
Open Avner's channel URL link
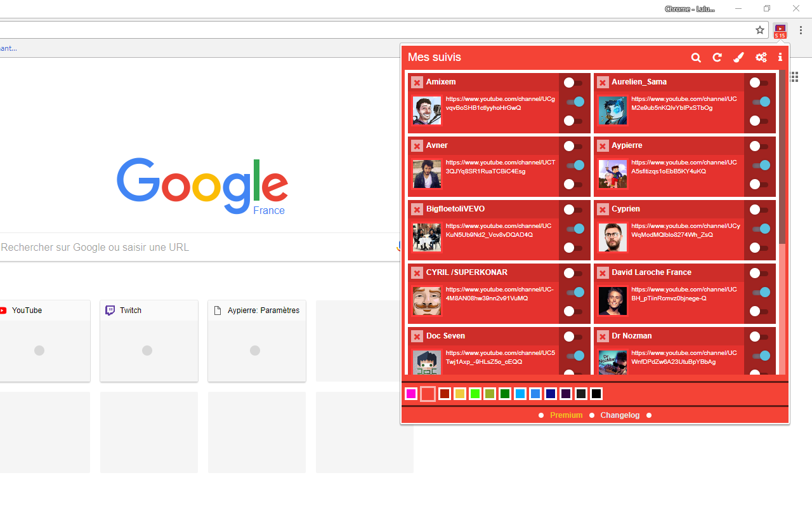[x=501, y=167]
